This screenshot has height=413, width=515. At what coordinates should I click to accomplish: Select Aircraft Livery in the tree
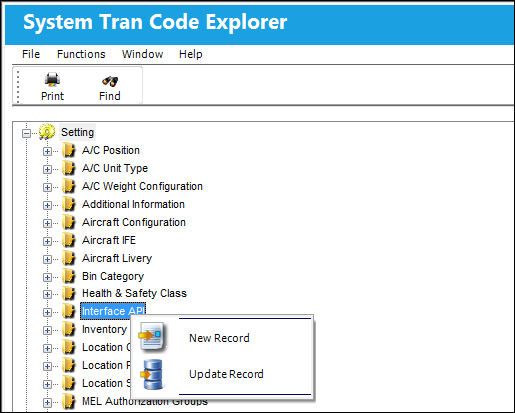coord(117,258)
